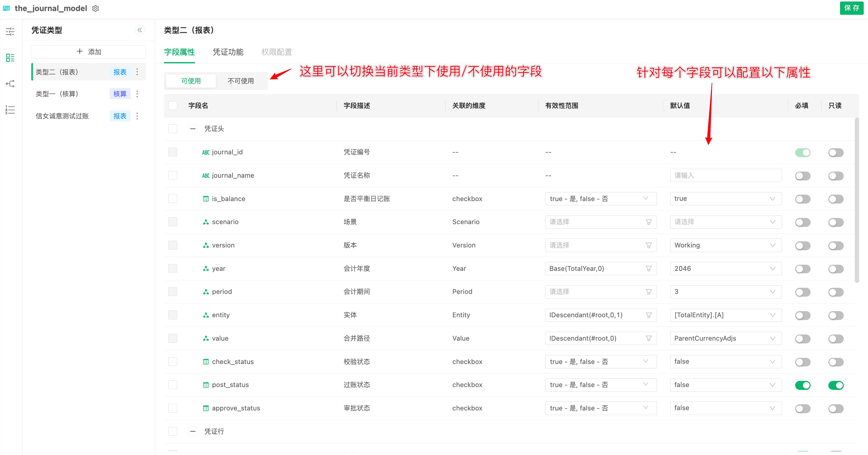The width and height of the screenshot is (868, 455).
Task: Switch to the 凭证功能 tab
Action: (228, 52)
